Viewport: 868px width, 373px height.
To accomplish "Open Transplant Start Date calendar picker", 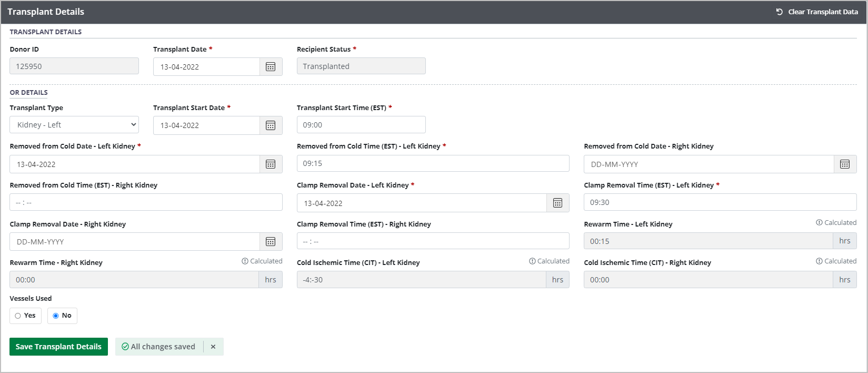I will point(271,125).
